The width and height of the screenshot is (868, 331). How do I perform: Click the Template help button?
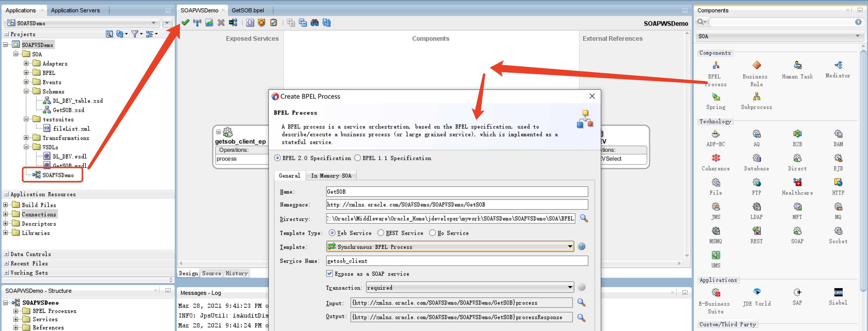(581, 246)
